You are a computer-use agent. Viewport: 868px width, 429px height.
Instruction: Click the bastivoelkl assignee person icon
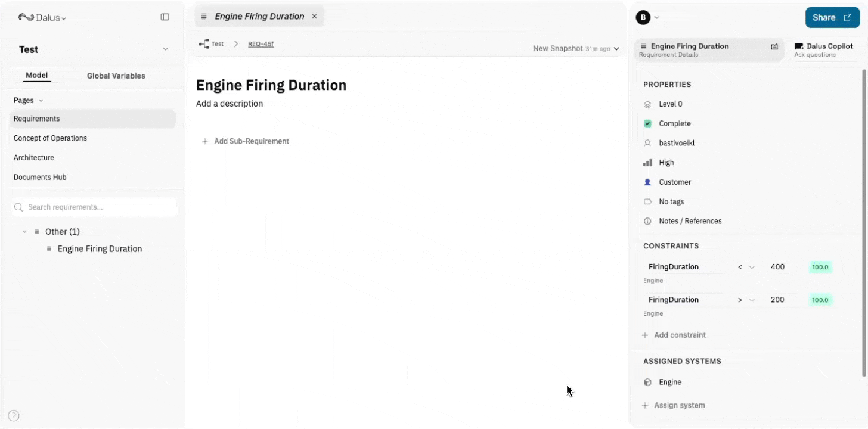(647, 143)
